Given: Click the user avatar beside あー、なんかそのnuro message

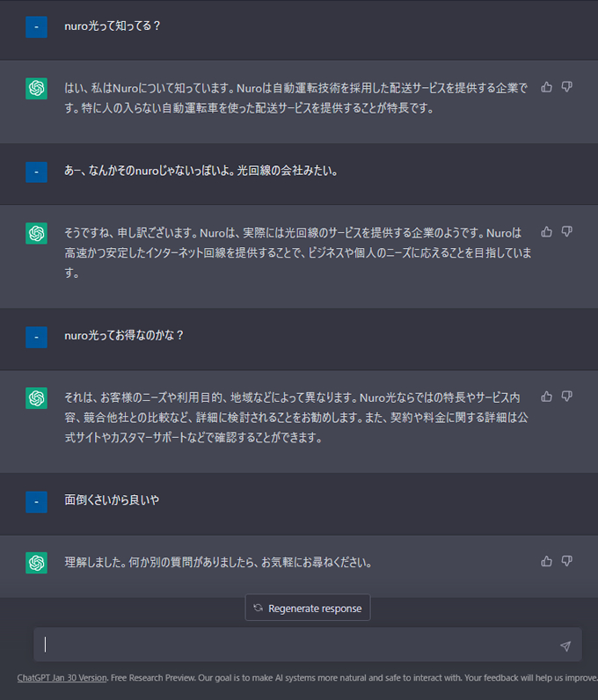Looking at the screenshot, I should coord(37,171).
